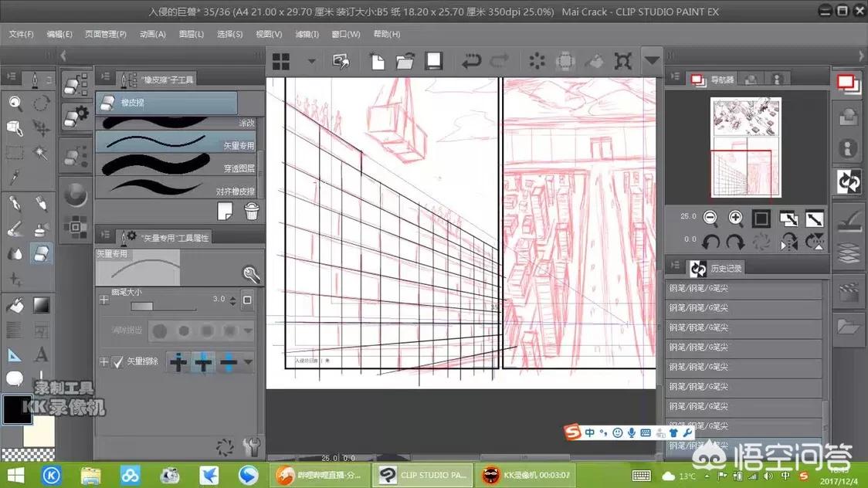Click the Scale/Rotate transform icon
Screen dimensions: 868x488
click(x=622, y=61)
